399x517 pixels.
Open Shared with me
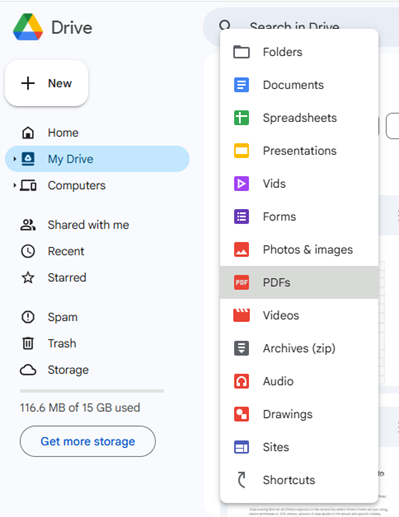tap(97, 225)
